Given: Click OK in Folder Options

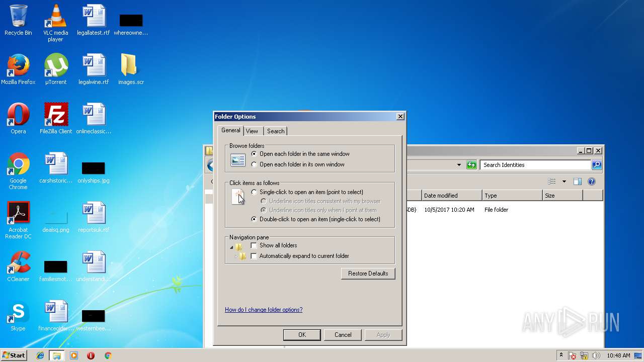Looking at the screenshot, I should coord(302,335).
